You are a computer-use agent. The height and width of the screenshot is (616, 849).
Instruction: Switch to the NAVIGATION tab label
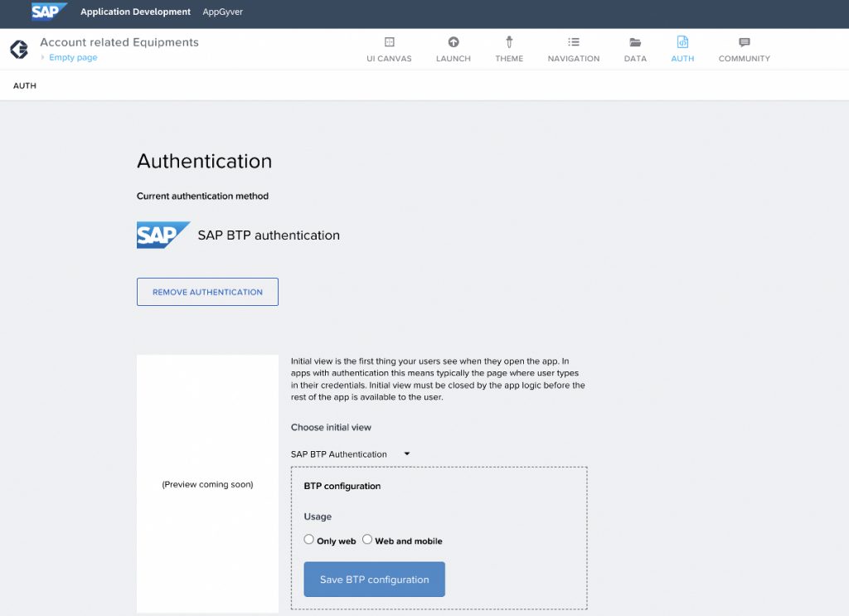[x=574, y=59]
